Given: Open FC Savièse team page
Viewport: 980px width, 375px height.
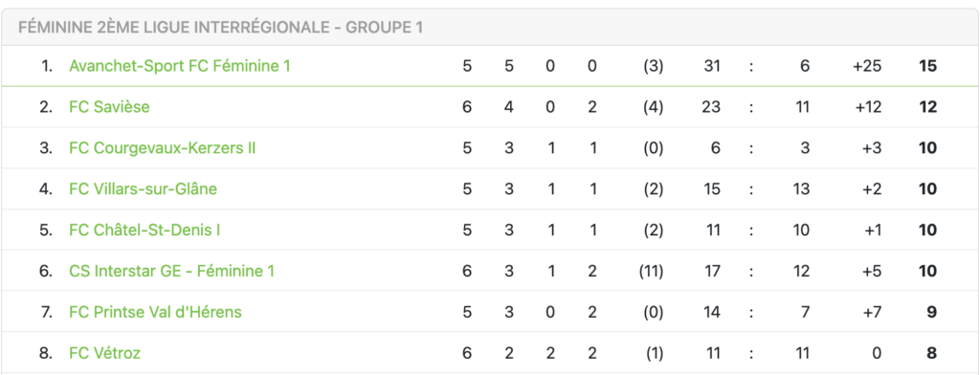Looking at the screenshot, I should tap(109, 107).
